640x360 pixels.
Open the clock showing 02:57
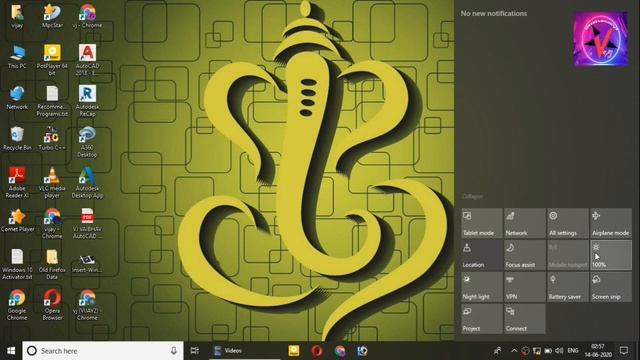click(x=598, y=351)
